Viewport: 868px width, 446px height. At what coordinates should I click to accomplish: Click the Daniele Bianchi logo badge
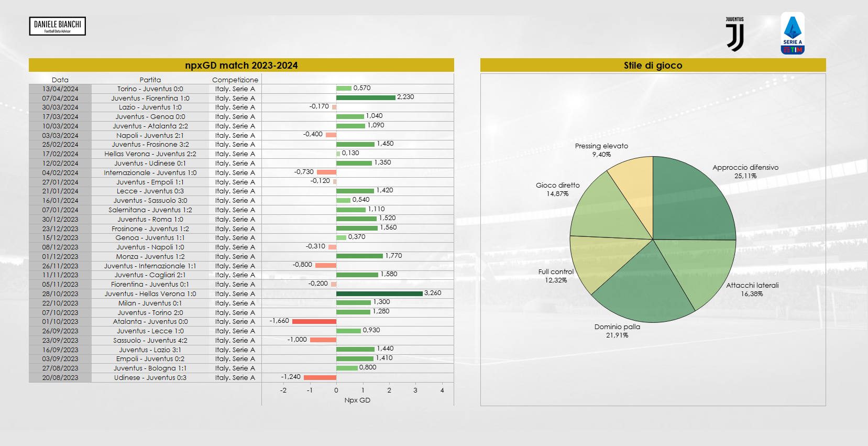tap(58, 26)
